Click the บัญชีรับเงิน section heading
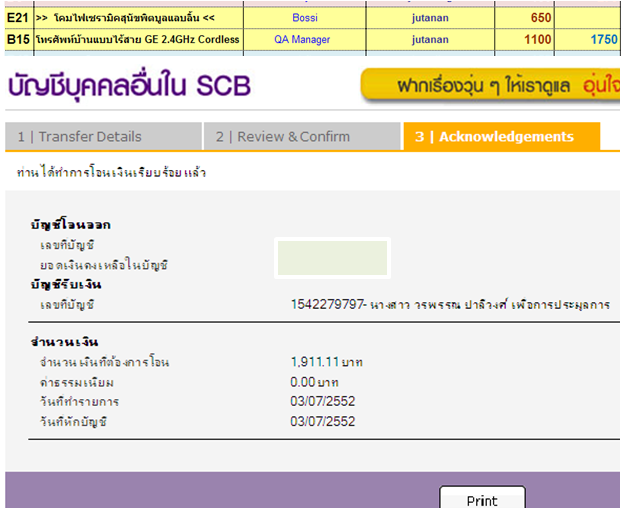630x509 pixels. coord(66,285)
